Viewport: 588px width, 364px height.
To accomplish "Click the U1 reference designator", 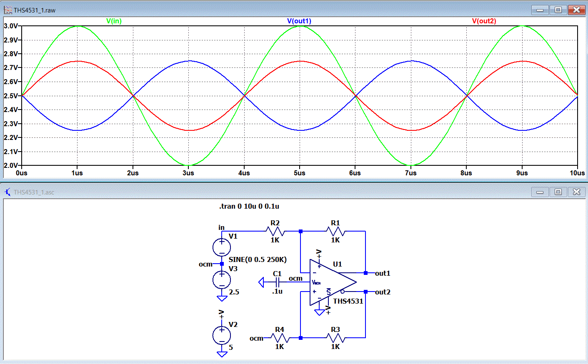I will tap(337, 264).
